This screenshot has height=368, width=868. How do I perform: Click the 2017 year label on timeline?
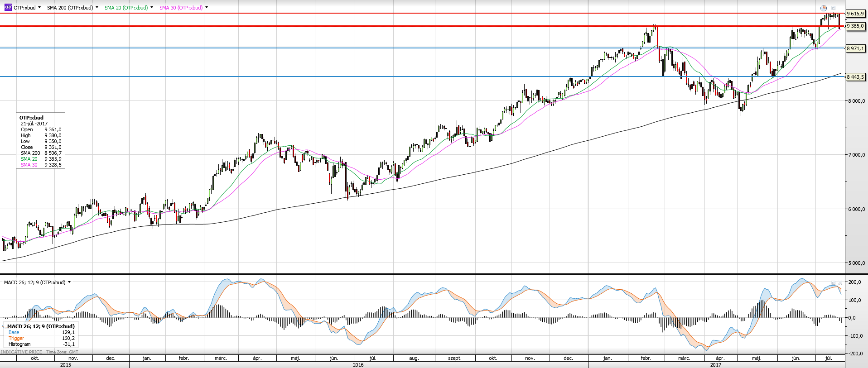coord(716,364)
